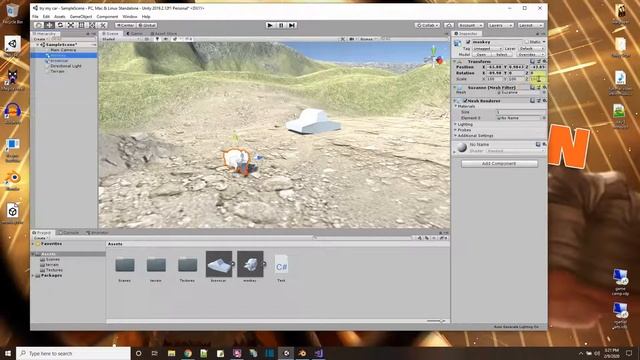
Task: Click the Rotation Y input field
Action: pyautogui.click(x=516, y=73)
